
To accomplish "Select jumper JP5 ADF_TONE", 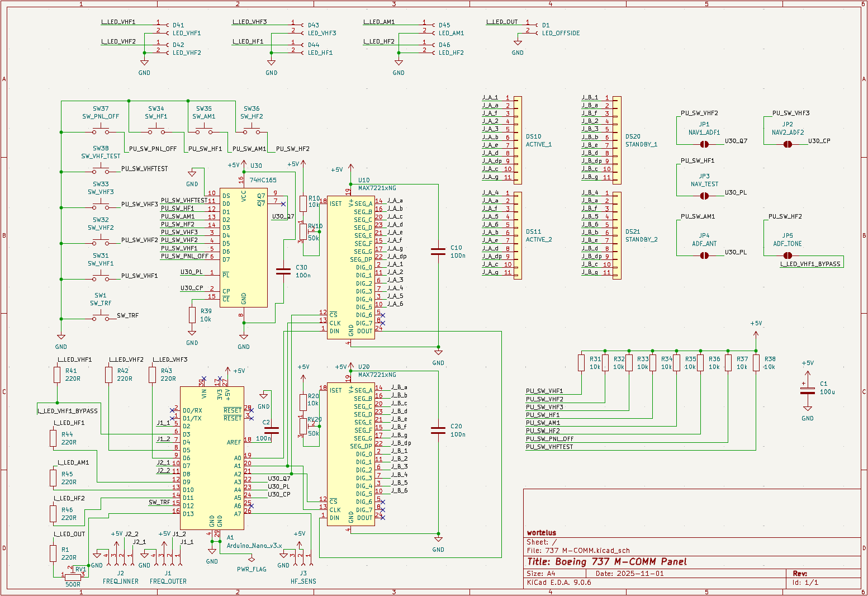I will click(788, 254).
